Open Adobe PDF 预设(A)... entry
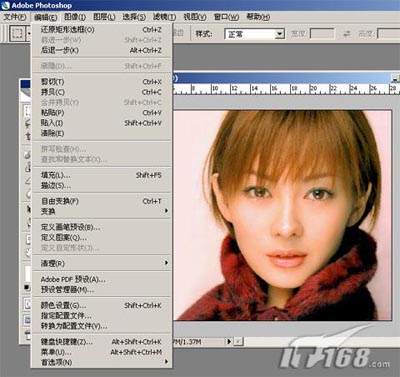The image size is (400, 377). click(101, 279)
